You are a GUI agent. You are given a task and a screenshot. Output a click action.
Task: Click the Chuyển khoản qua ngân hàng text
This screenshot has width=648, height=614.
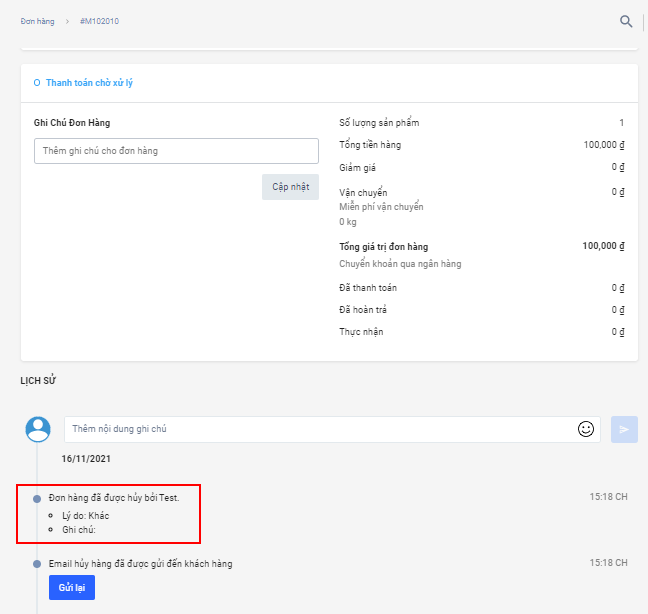(400, 264)
